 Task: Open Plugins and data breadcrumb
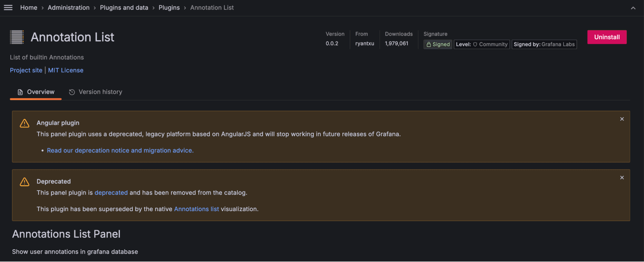124,7
